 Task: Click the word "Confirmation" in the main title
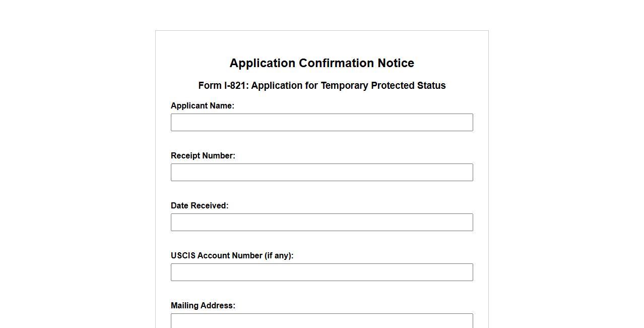point(337,64)
